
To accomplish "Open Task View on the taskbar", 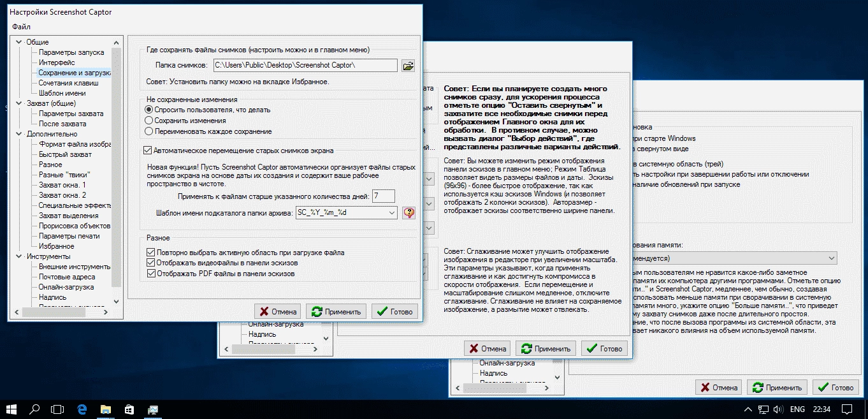I will pos(58,409).
